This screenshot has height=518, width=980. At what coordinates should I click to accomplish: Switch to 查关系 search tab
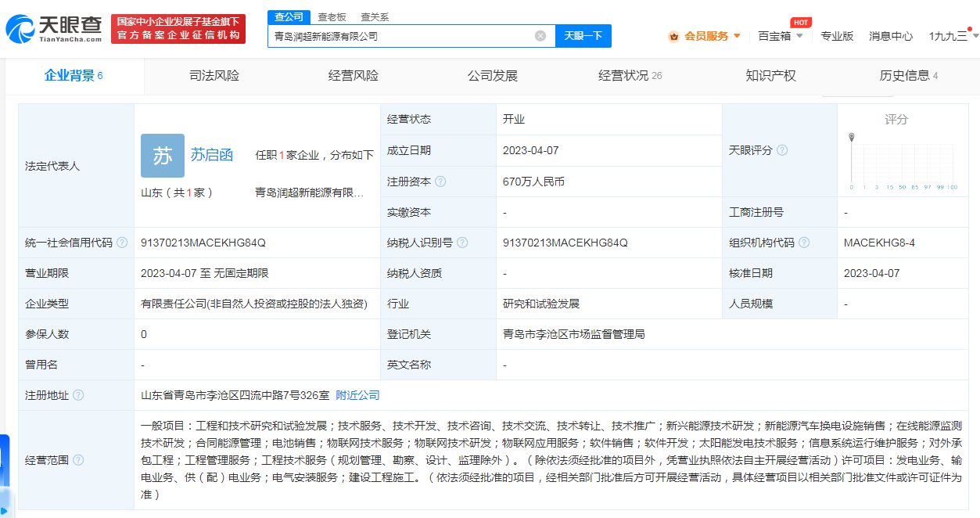[375, 16]
